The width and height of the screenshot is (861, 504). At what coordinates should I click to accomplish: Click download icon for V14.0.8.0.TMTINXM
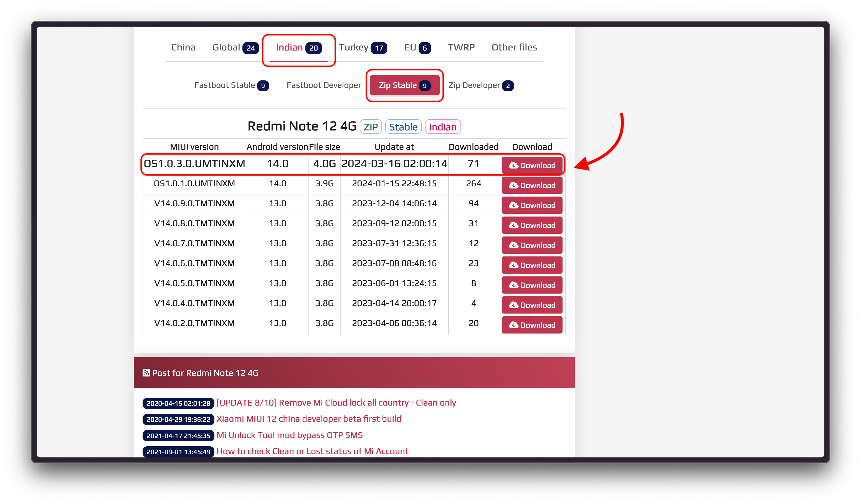513,225
